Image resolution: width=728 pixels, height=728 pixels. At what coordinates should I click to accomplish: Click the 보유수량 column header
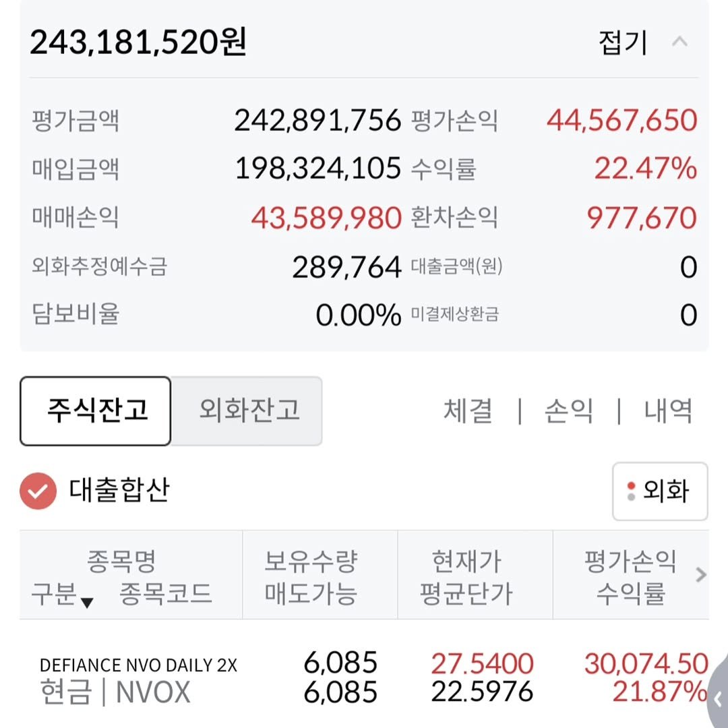point(310,561)
